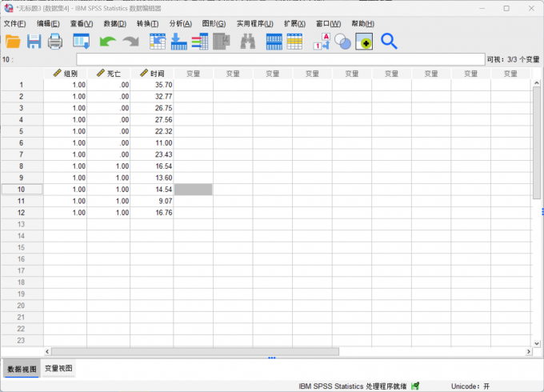Switch to the 变量视图 tab

click(58, 369)
